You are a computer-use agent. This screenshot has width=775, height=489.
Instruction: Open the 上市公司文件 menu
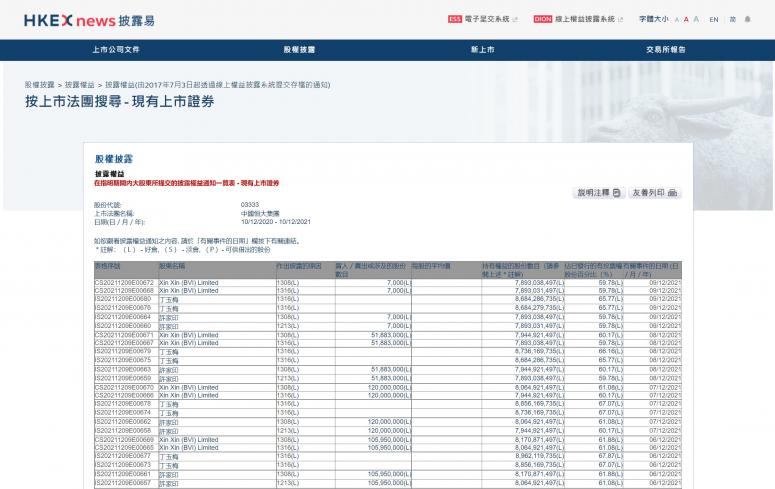[x=116, y=50]
